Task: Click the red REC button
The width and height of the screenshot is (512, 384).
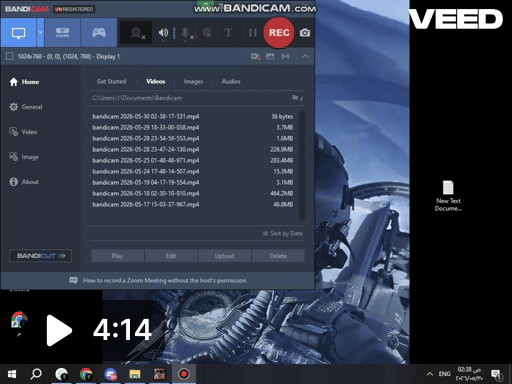Action: coord(279,33)
